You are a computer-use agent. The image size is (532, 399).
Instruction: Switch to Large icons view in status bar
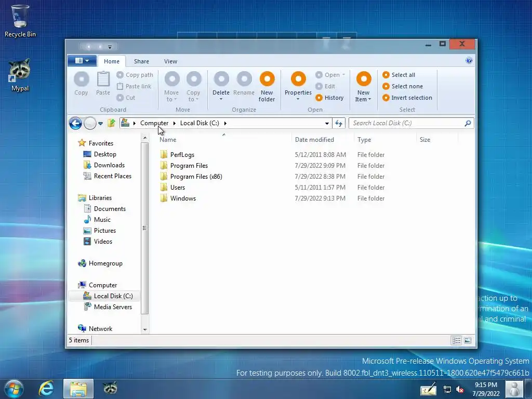click(468, 340)
